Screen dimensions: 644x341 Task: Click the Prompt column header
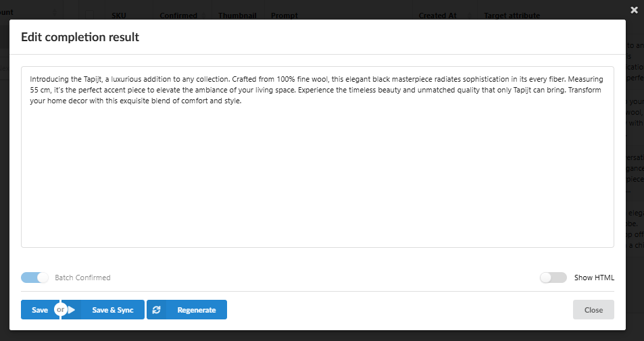(284, 16)
